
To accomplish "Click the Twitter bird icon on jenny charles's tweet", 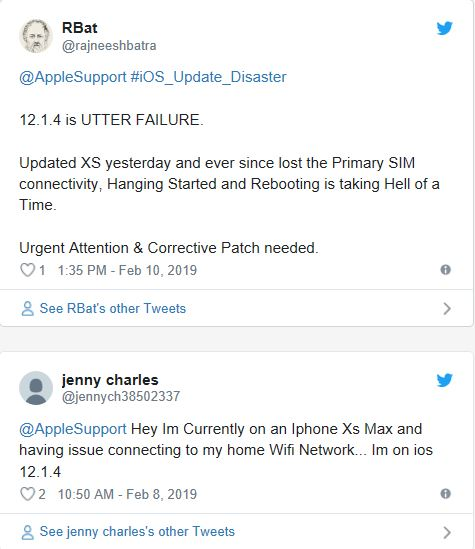I will 445,380.
